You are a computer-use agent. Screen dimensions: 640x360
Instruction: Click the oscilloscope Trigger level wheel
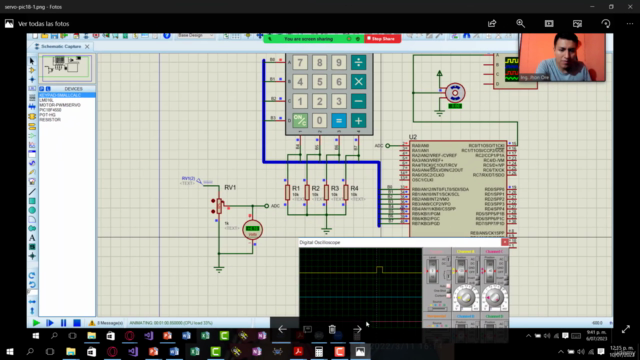click(432, 271)
